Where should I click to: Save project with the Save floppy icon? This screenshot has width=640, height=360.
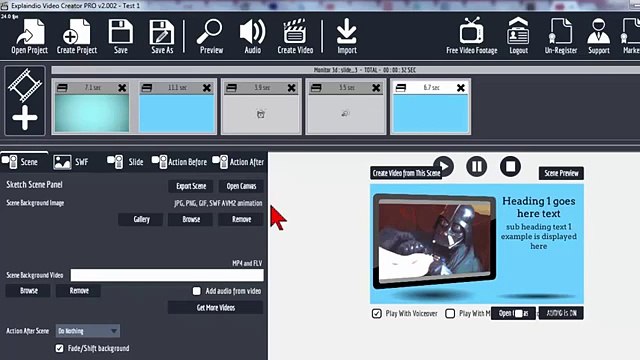click(x=120, y=37)
